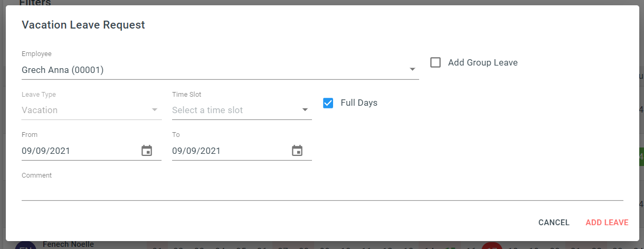
Task: Click the Cancel button
Action: coord(554,223)
